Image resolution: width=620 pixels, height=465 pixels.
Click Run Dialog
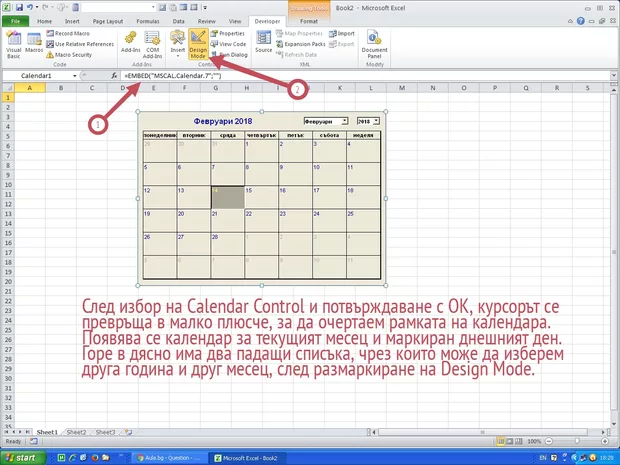click(x=229, y=55)
